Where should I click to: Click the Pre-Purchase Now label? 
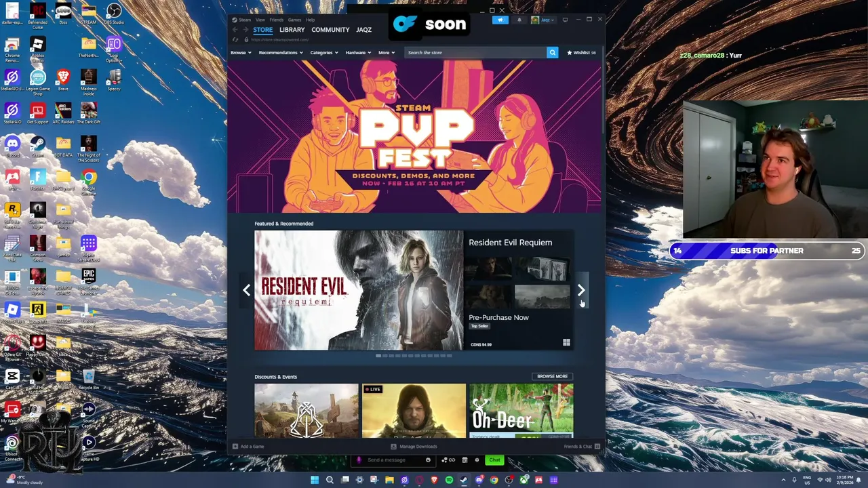click(498, 317)
